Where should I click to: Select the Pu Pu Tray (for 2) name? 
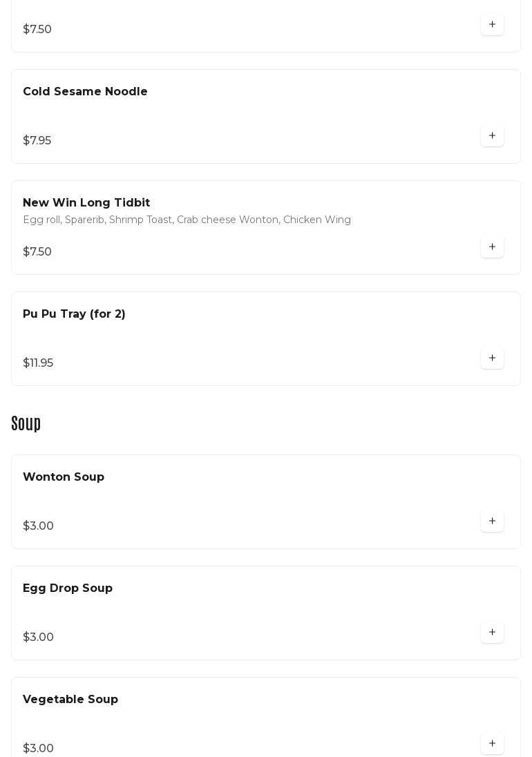tap(74, 314)
